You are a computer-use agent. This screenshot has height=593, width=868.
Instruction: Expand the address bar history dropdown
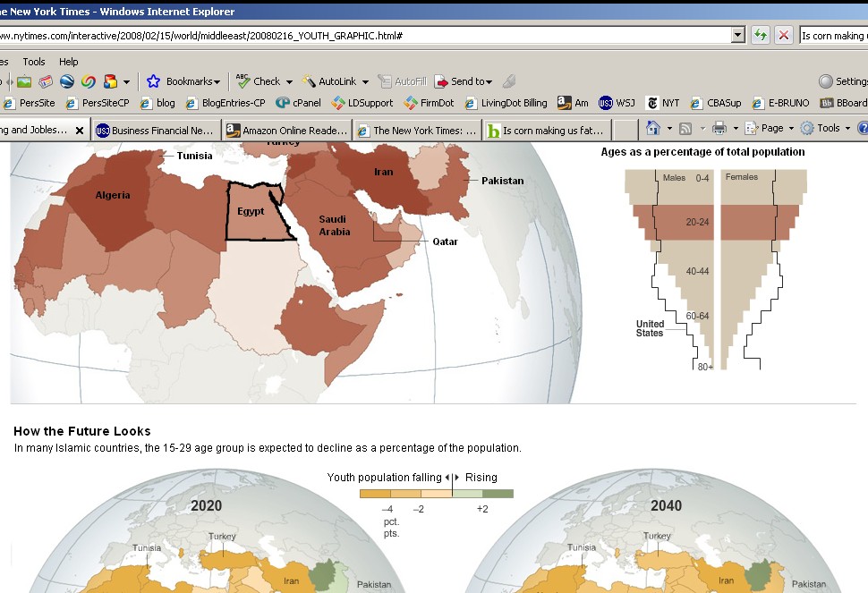737,35
